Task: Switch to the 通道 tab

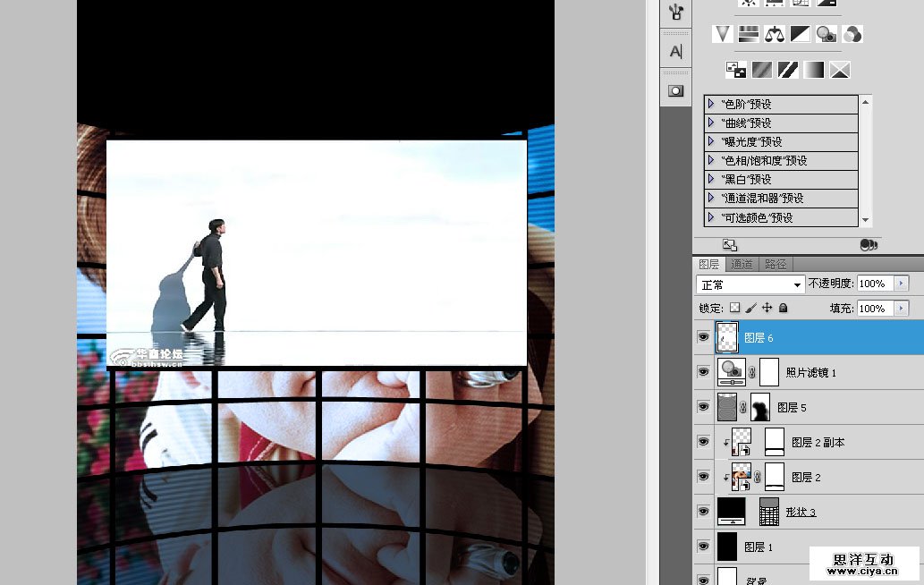Action: click(742, 265)
